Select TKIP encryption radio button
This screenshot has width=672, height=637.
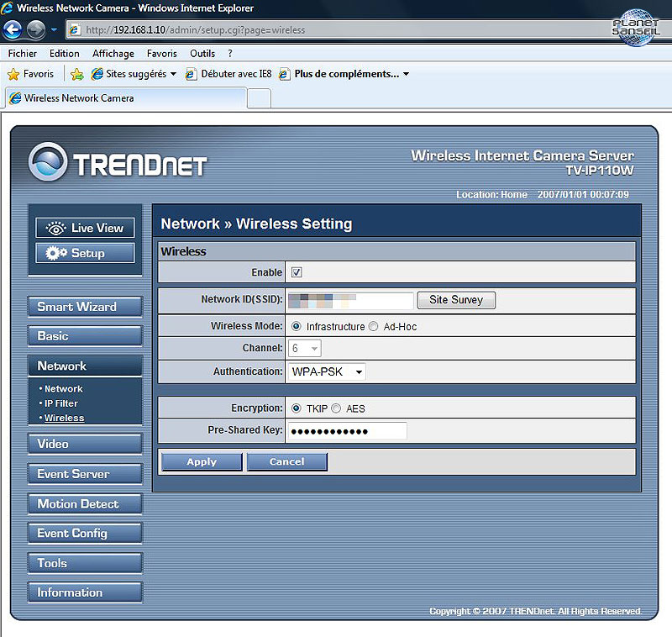pyautogui.click(x=297, y=408)
